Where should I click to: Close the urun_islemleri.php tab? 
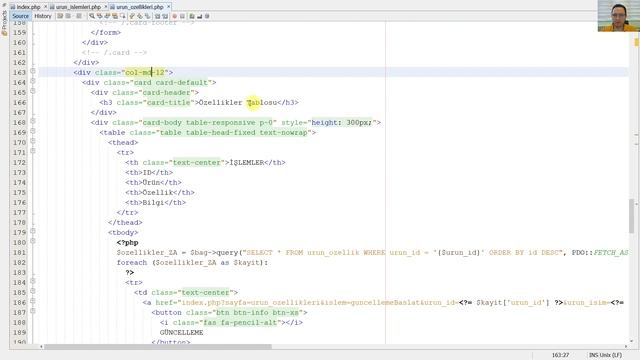point(106,7)
